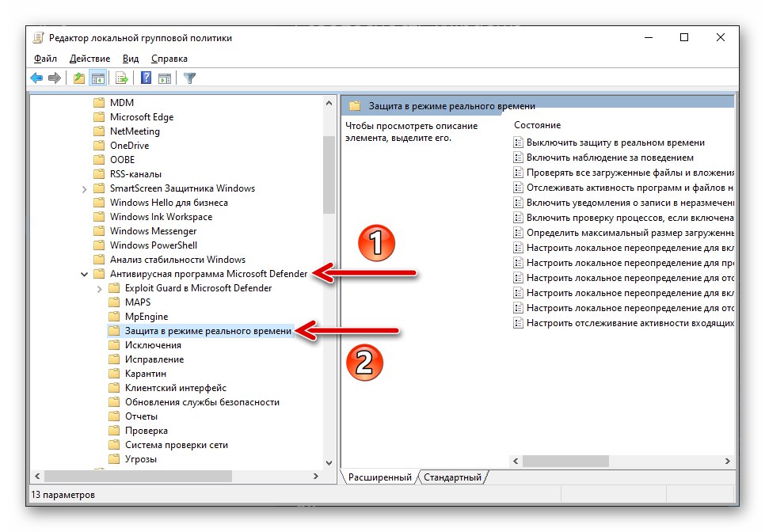The height and width of the screenshot is (532, 765).
Task: Select the Исправление folder
Action: coord(147,359)
